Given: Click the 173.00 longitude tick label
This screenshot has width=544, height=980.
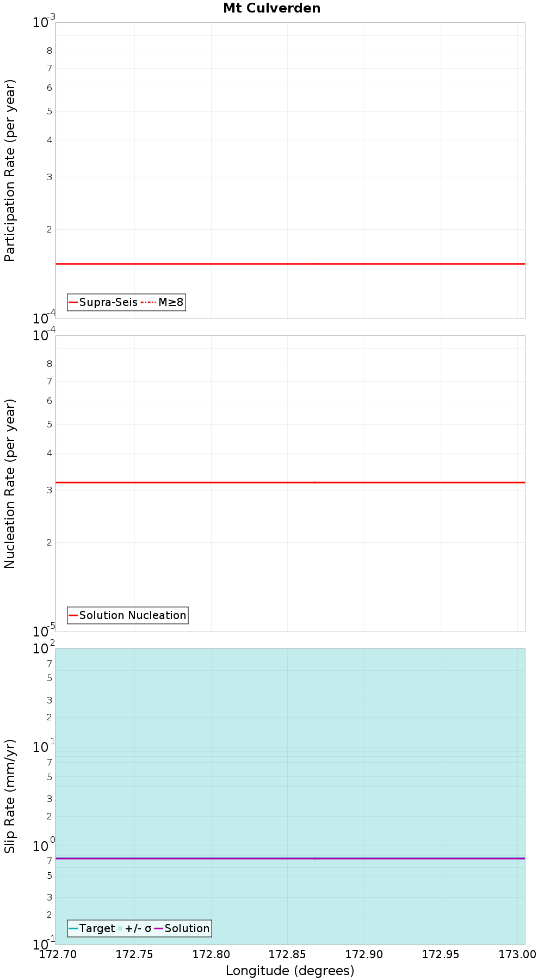Looking at the screenshot, I should [518, 954].
